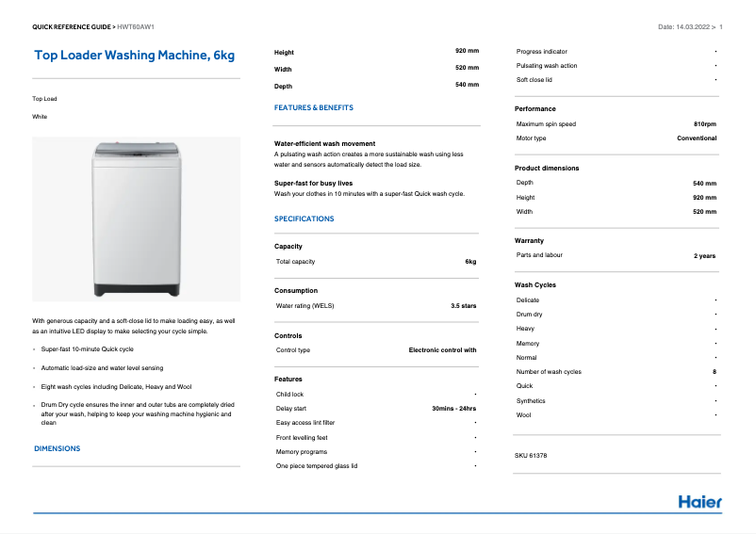Click the 'SKU 61378' text
756x534 pixels.
pyautogui.click(x=531, y=456)
